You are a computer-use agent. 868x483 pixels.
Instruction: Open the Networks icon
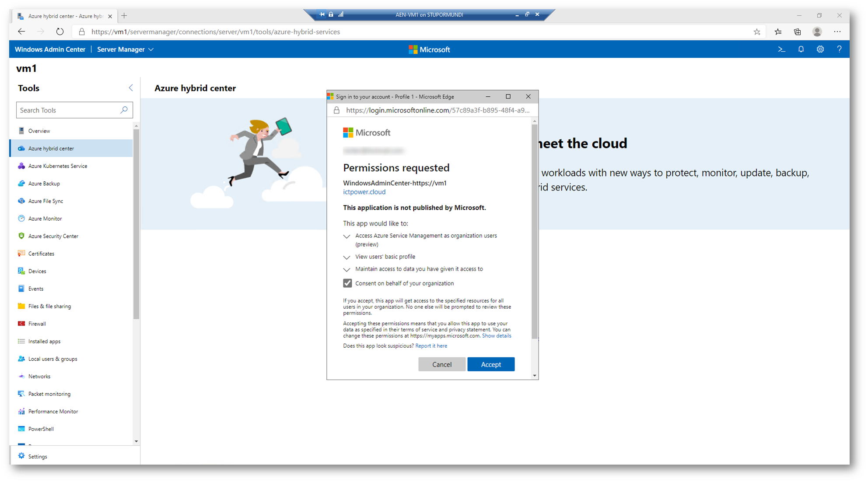click(x=21, y=376)
